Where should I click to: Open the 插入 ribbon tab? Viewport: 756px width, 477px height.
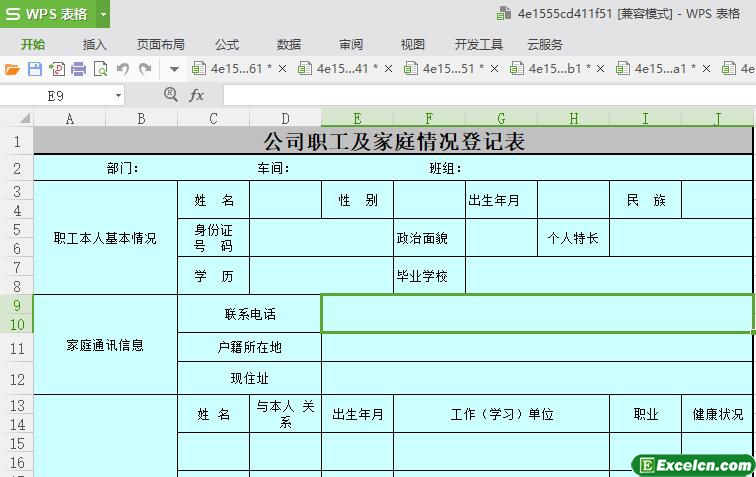(x=94, y=45)
